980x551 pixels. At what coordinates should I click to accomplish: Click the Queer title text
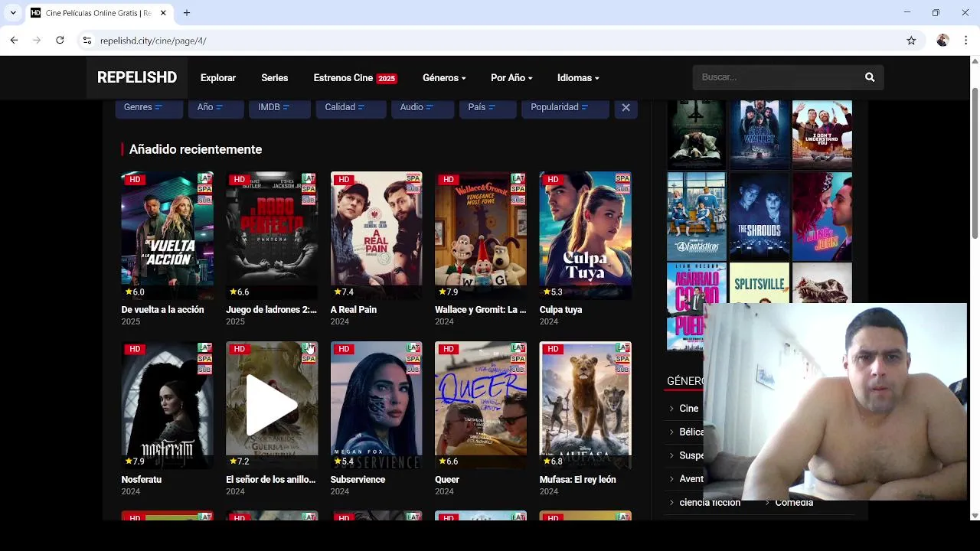click(447, 480)
